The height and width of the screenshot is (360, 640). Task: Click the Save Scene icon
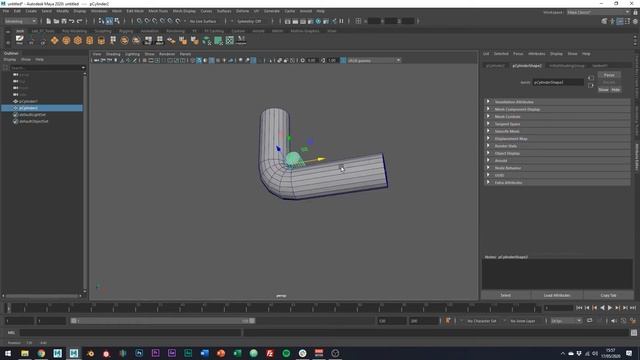(x=64, y=21)
